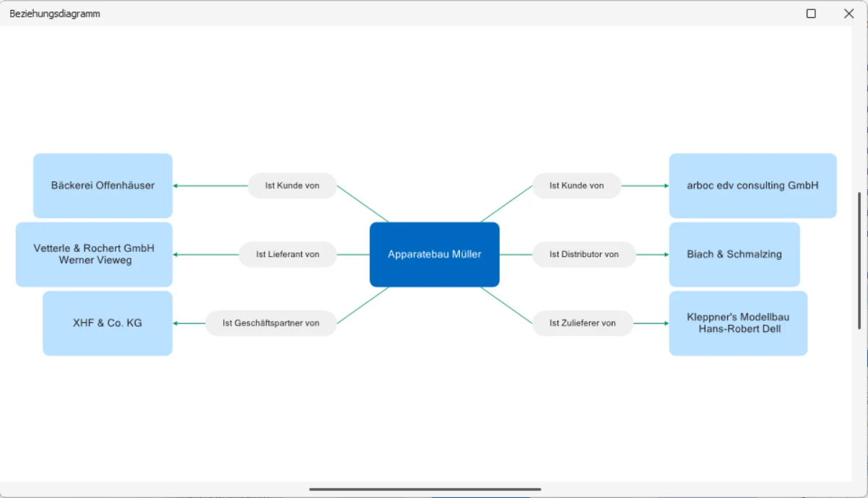Click the vertical scrollbar thumb
The width and height of the screenshot is (868, 498).
pos(859,260)
